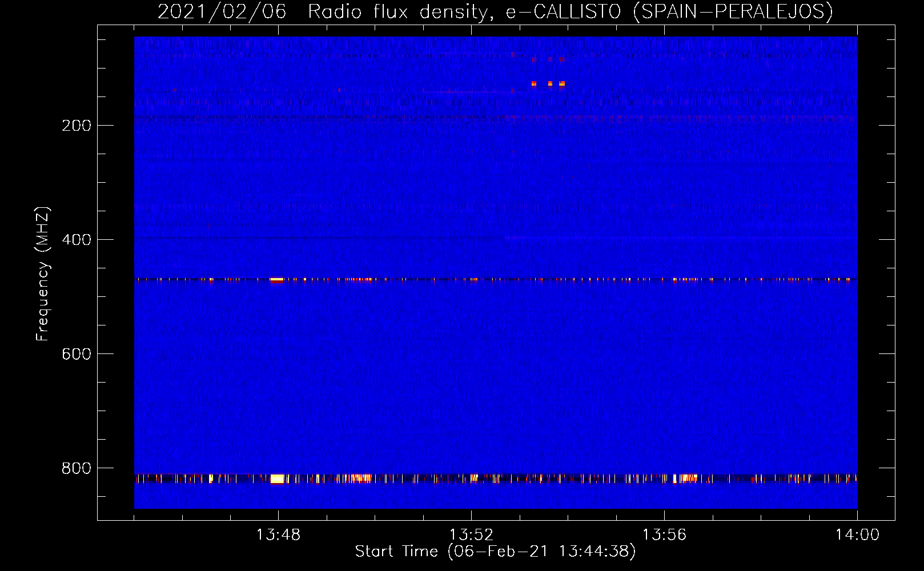
Task: Click the 800 frequency tick label
Action: click(x=77, y=468)
